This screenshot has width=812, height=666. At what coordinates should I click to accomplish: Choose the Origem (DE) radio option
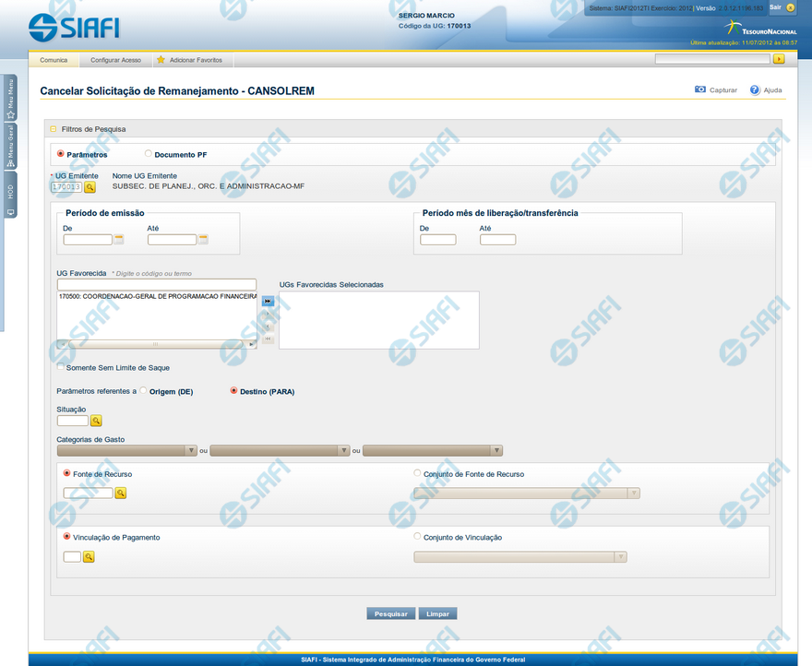click(143, 391)
